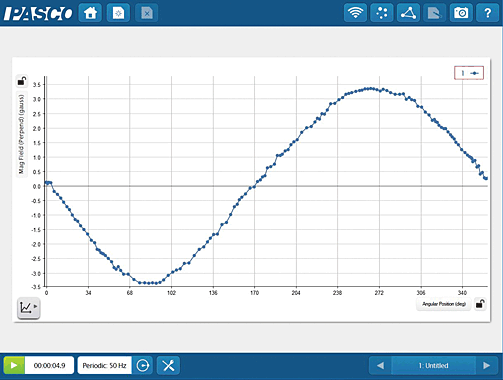This screenshot has height=380, width=503.
Task: Open Periodic 50 Hz sampling options
Action: (x=105, y=365)
